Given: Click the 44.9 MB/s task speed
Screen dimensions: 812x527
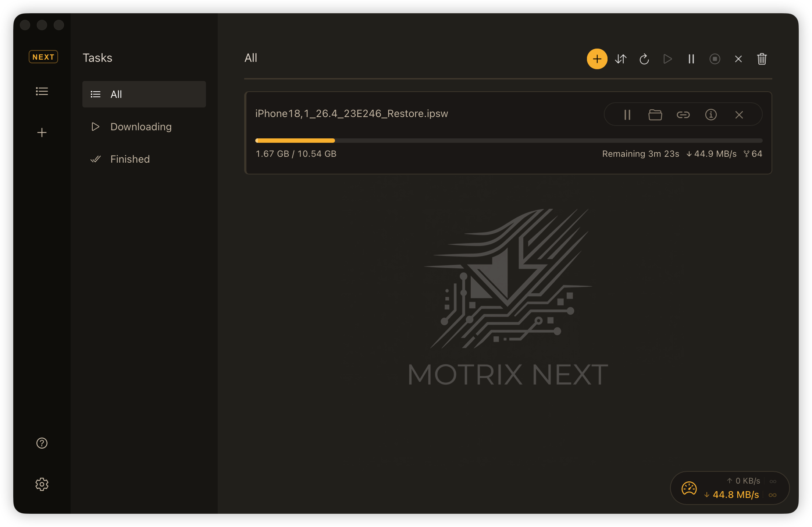Looking at the screenshot, I should [x=712, y=154].
